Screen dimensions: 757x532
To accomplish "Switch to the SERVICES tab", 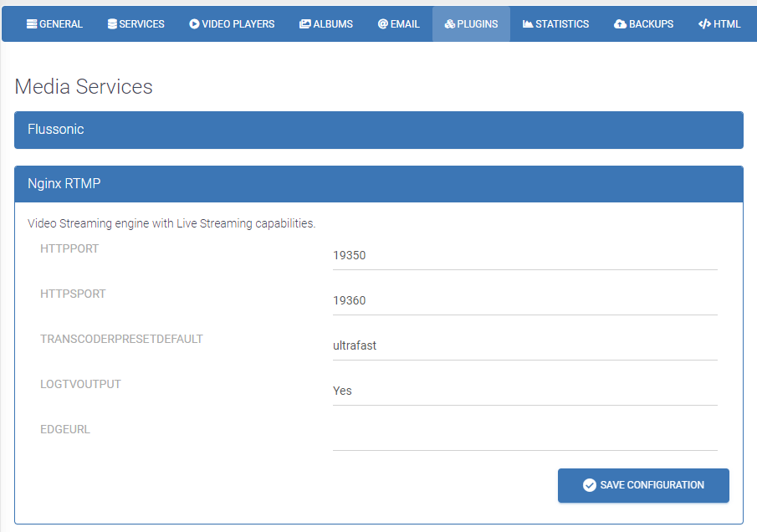I will click(x=136, y=24).
